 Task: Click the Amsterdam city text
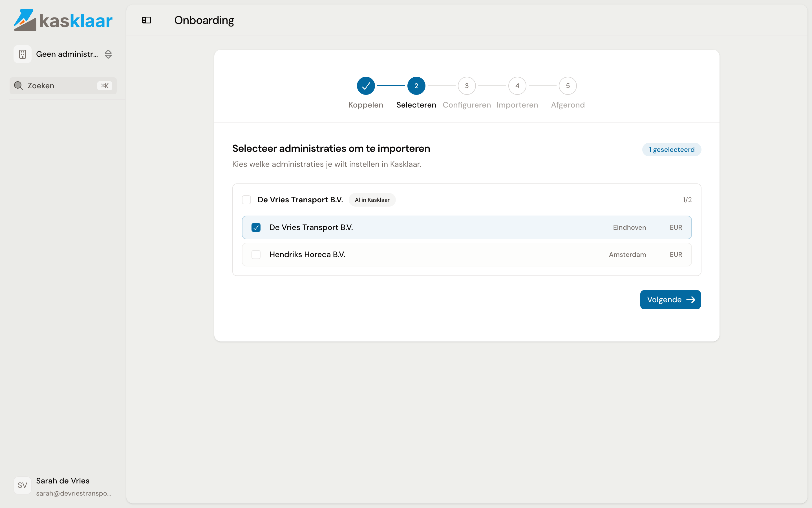[627, 255]
